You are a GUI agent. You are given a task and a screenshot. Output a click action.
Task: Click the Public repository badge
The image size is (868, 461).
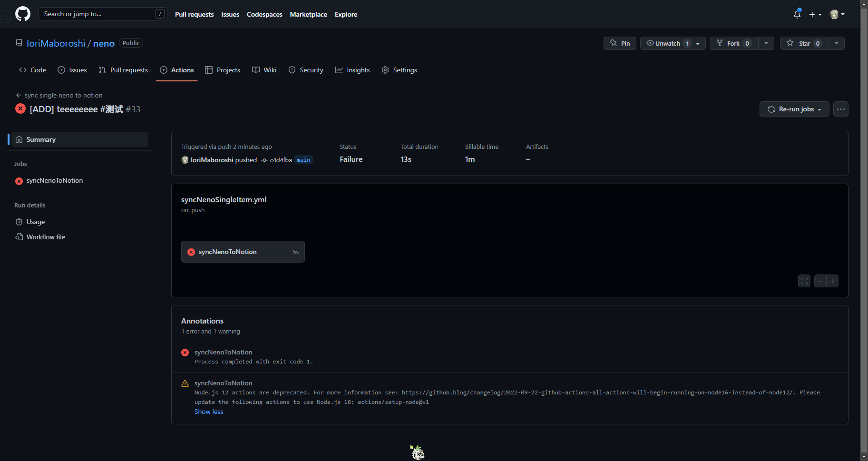point(131,43)
